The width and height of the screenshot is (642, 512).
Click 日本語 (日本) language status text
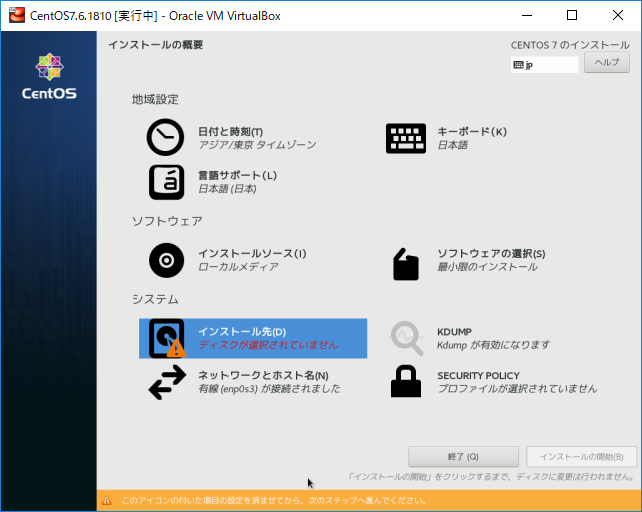227,188
